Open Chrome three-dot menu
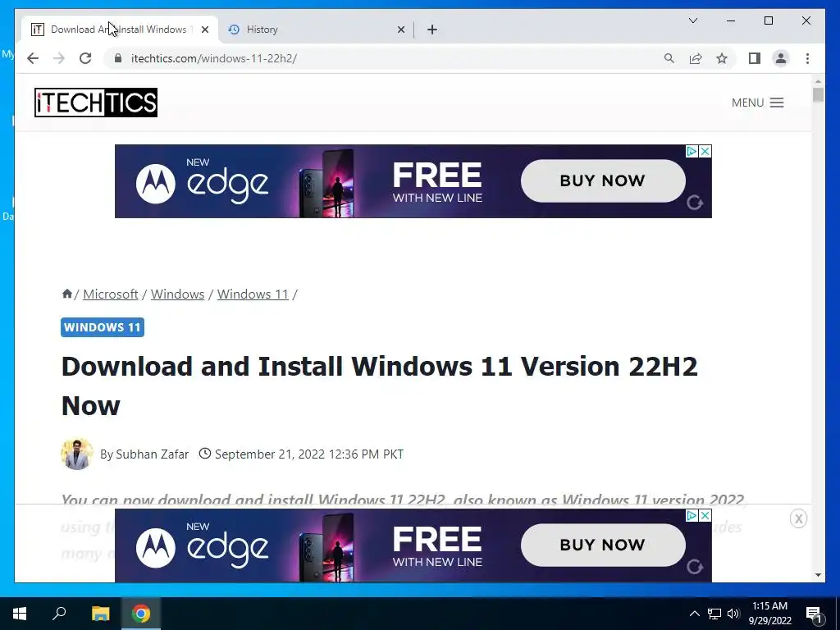 (807, 58)
